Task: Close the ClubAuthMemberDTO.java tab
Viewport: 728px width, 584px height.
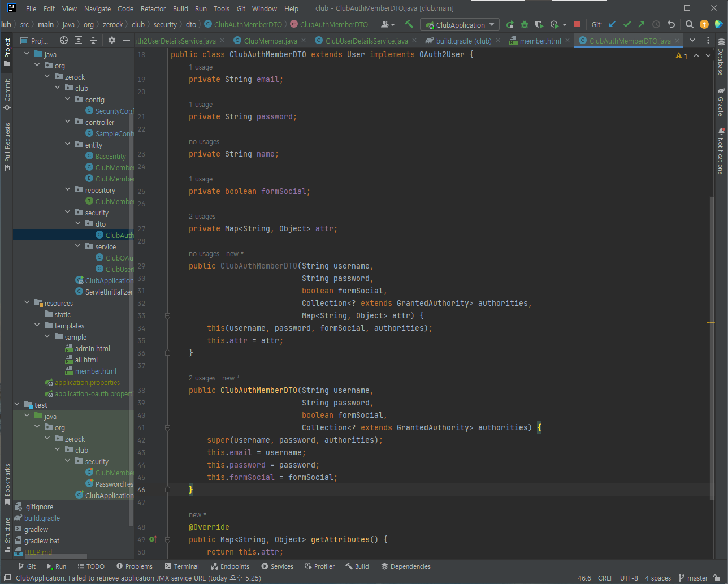Action: [x=677, y=41]
